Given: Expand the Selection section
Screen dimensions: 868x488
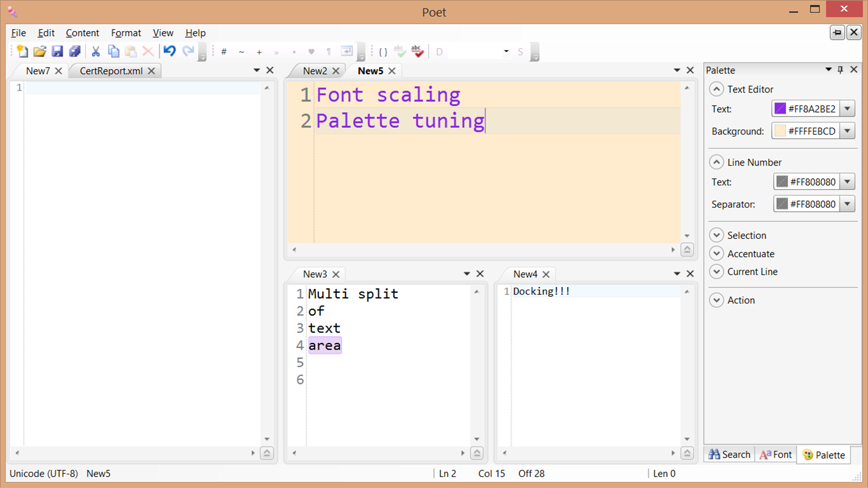Looking at the screenshot, I should coord(717,235).
